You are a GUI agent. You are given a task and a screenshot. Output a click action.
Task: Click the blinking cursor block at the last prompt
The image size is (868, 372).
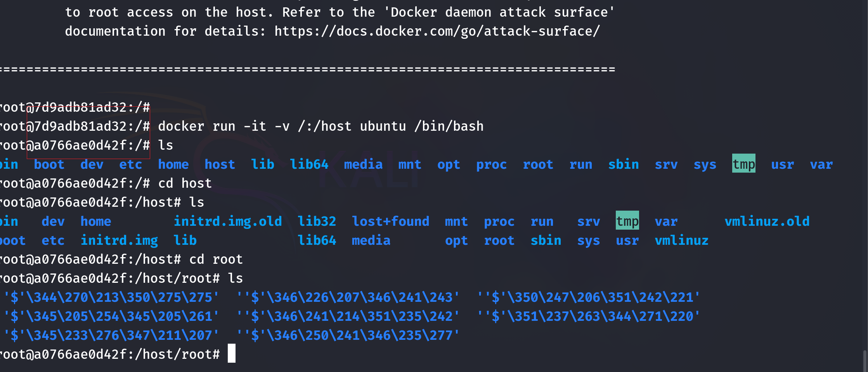pyautogui.click(x=231, y=353)
